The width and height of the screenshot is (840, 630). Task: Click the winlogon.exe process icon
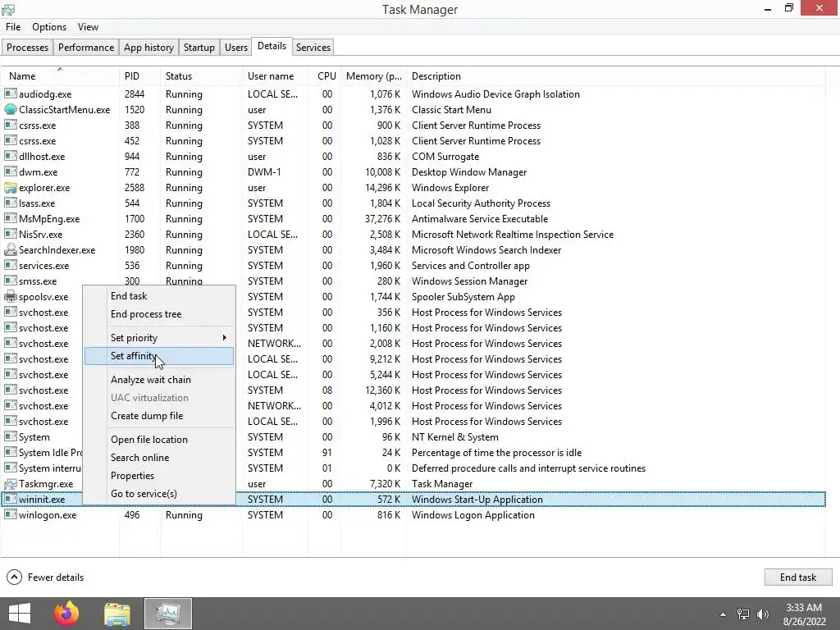pyautogui.click(x=10, y=515)
